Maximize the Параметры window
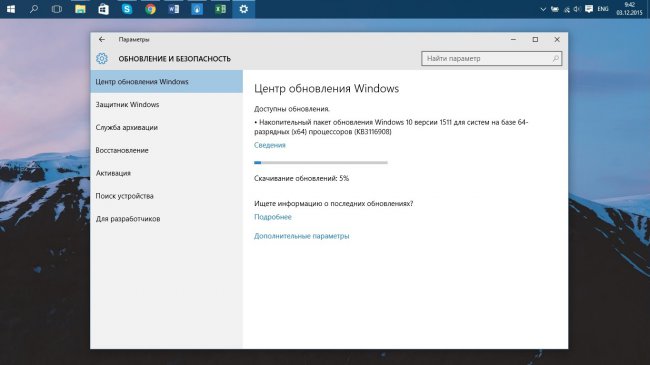This screenshot has width=650, height=365. point(535,39)
